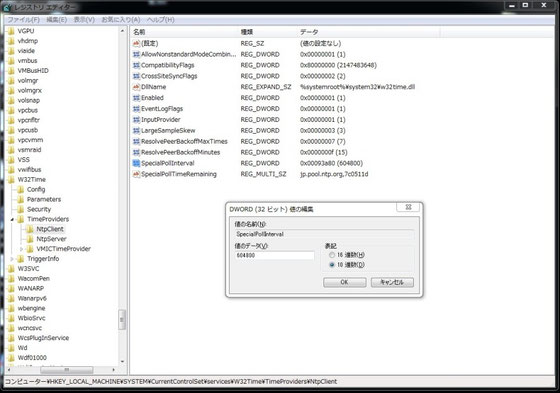
Task: Click the CompatibilityFlags DWORD value icon
Action: click(136, 65)
